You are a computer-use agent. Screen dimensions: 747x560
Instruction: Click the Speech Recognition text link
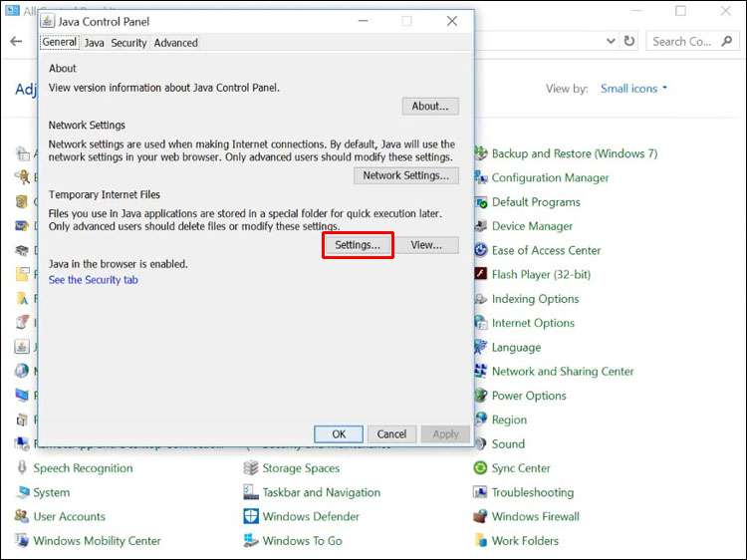[83, 468]
